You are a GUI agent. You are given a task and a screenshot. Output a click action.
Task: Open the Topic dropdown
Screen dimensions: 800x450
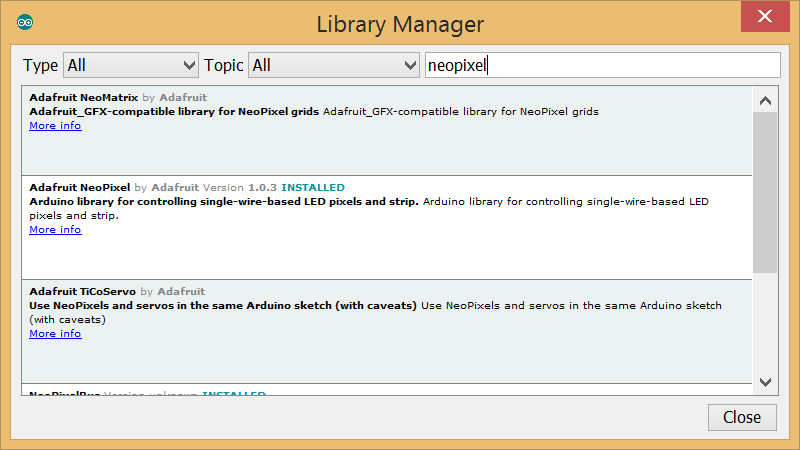pyautogui.click(x=334, y=65)
